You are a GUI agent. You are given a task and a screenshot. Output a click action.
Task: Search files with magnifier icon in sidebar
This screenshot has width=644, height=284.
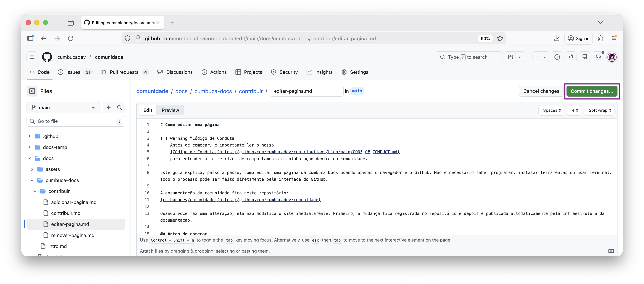[x=119, y=107]
